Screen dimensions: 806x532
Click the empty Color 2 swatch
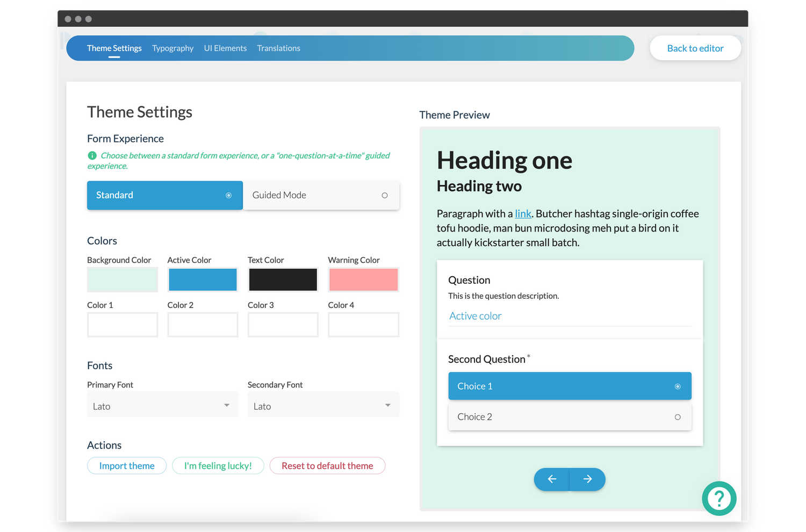pyautogui.click(x=203, y=325)
